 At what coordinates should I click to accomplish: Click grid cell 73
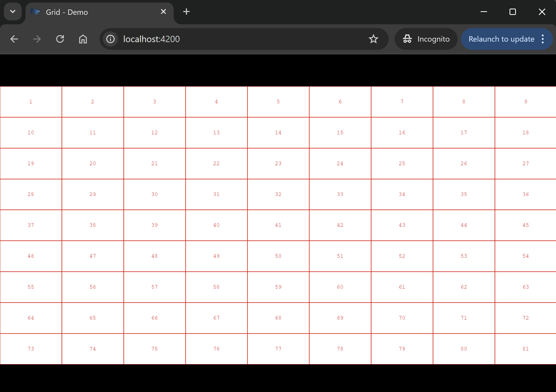tap(31, 349)
